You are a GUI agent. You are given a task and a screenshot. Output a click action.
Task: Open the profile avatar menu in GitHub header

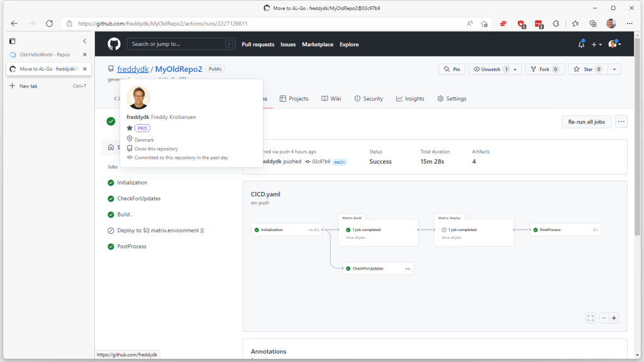coord(614,44)
